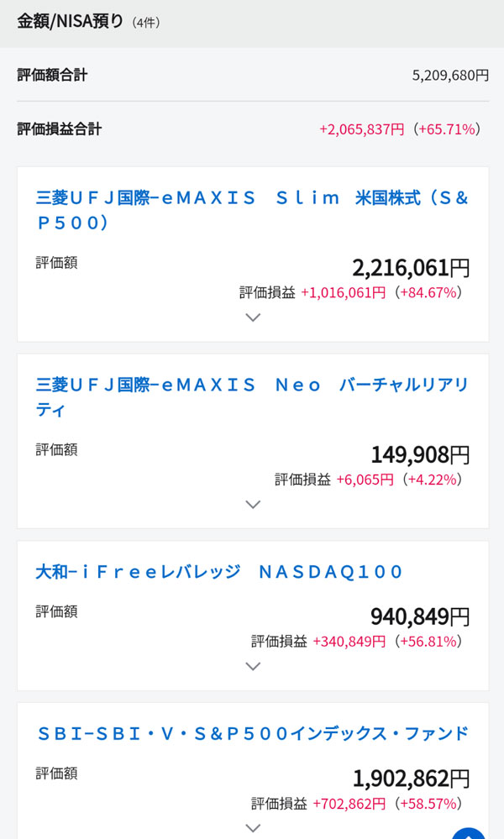This screenshot has height=839, width=504.
Task: Click the +340,849円 profit figure
Action: (x=349, y=642)
